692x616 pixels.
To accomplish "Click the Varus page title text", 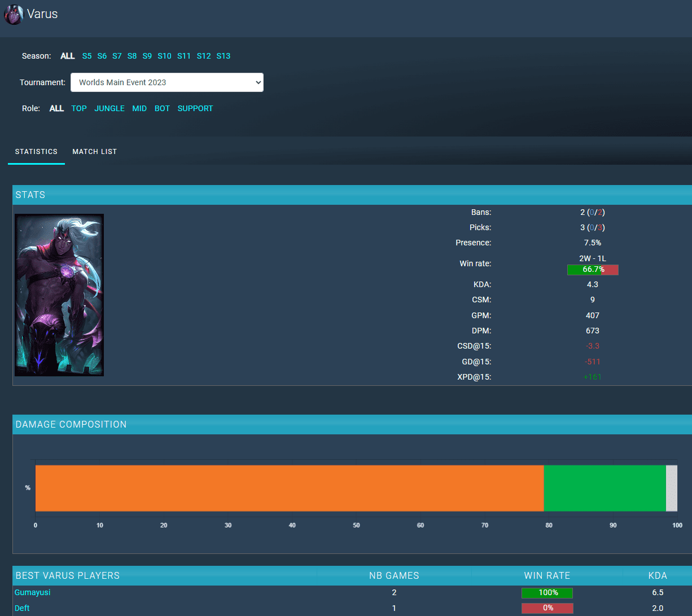I will coord(42,14).
